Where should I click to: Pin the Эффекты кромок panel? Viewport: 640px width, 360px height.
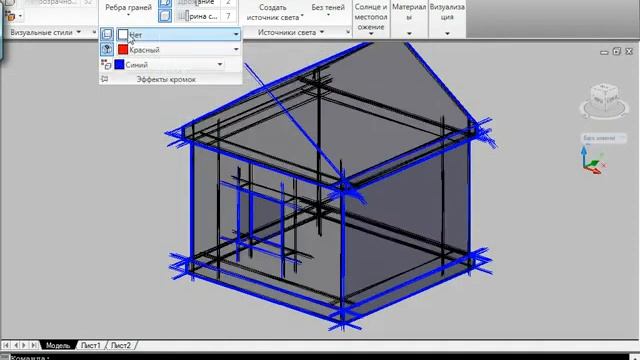pos(105,79)
